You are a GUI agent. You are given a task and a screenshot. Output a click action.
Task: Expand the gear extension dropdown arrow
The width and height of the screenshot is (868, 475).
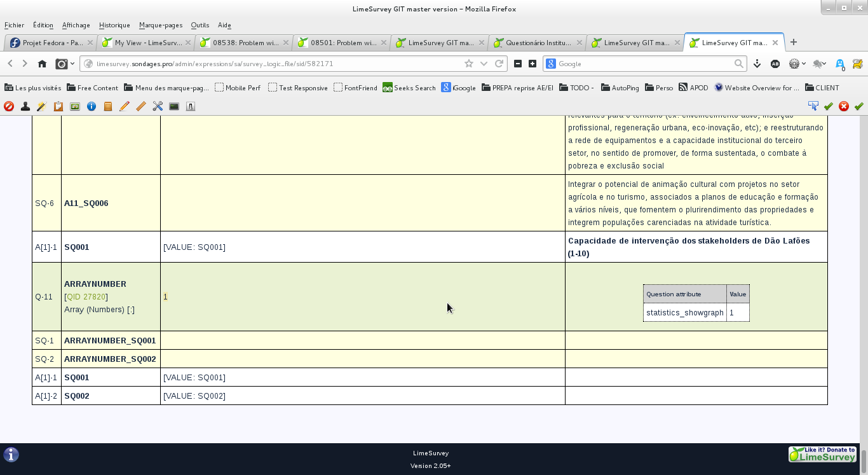click(804, 64)
